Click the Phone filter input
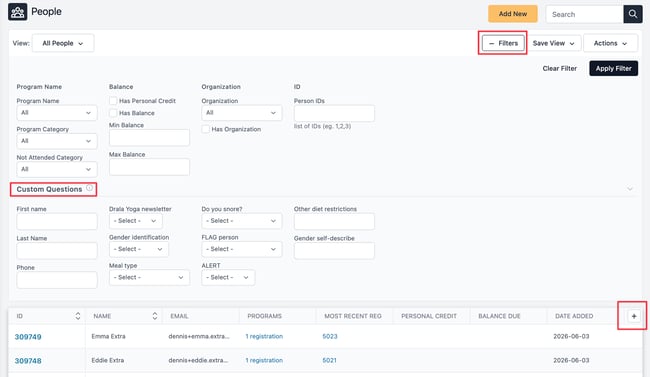 (57, 280)
